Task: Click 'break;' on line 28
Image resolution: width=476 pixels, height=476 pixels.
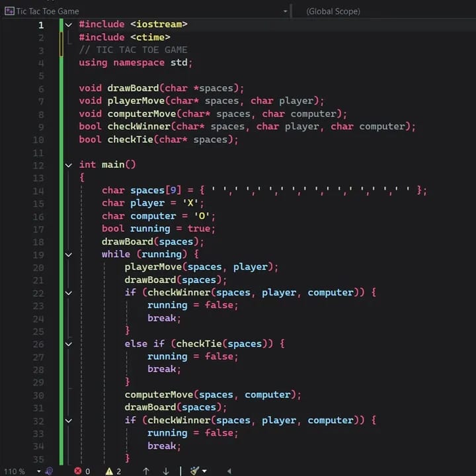Action: 164,370
